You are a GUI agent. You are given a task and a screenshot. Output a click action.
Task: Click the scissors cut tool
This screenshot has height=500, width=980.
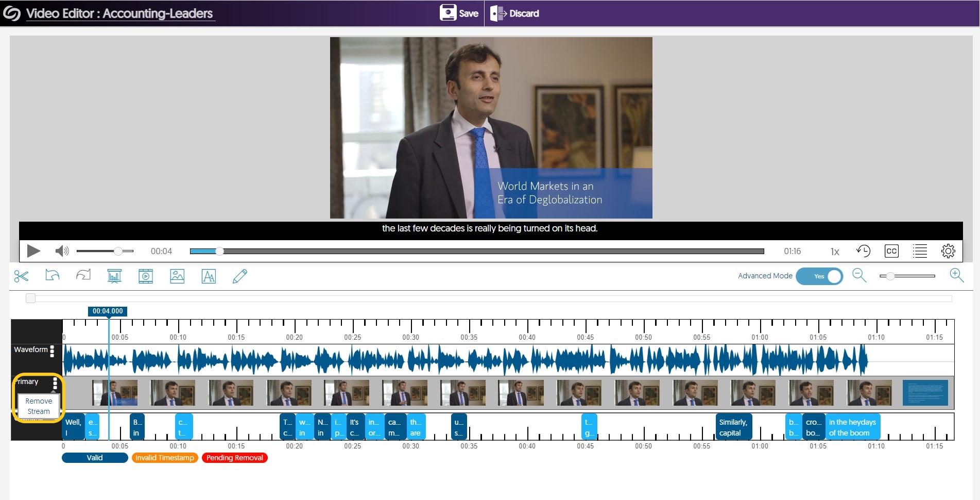point(21,276)
